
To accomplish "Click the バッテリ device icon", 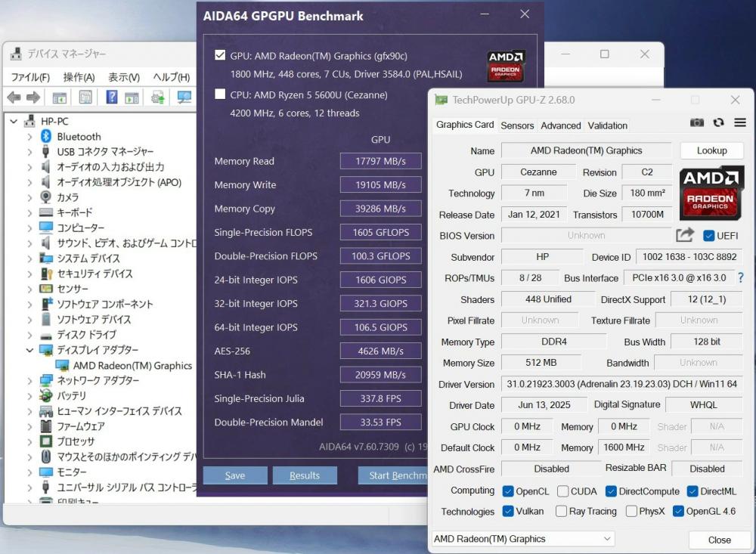I will pyautogui.click(x=46, y=396).
